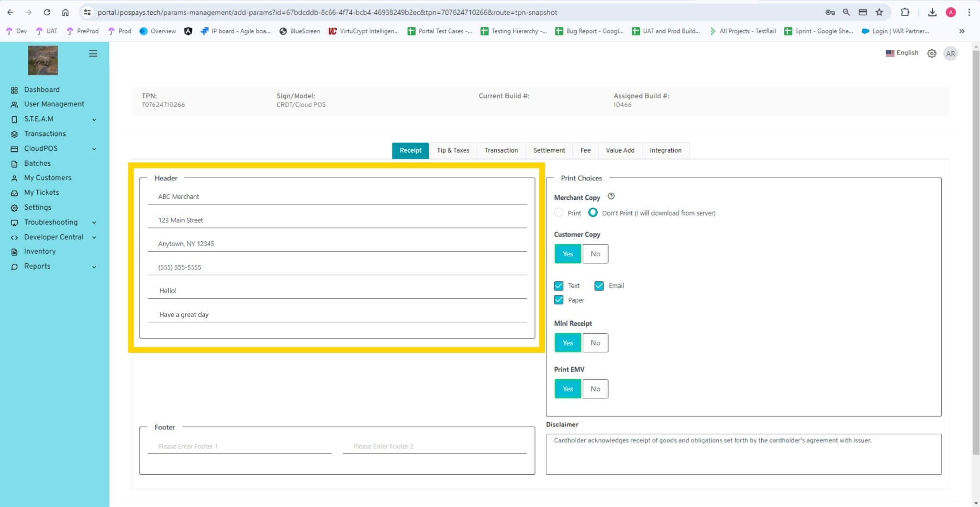Viewport: 980px width, 507px height.
Task: Go to browser home page icon
Action: coord(66,12)
